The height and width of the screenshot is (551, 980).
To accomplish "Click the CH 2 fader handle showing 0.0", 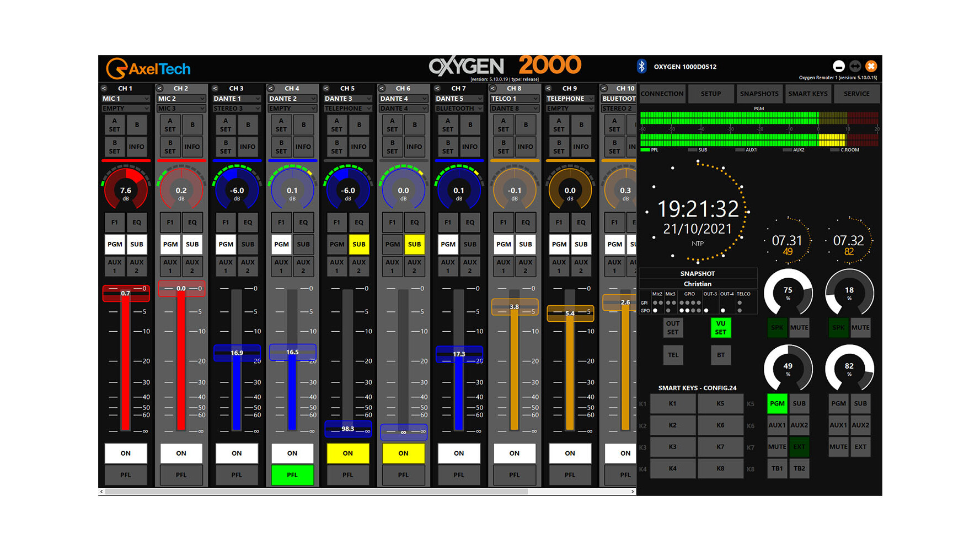I will tap(181, 289).
